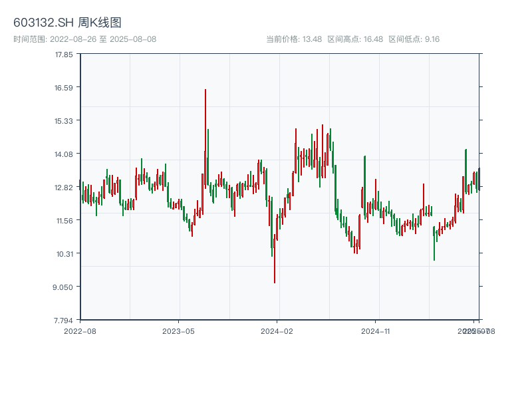Click the x-axis label 2023-05
The width and height of the screenshot is (532, 399).
click(x=178, y=331)
